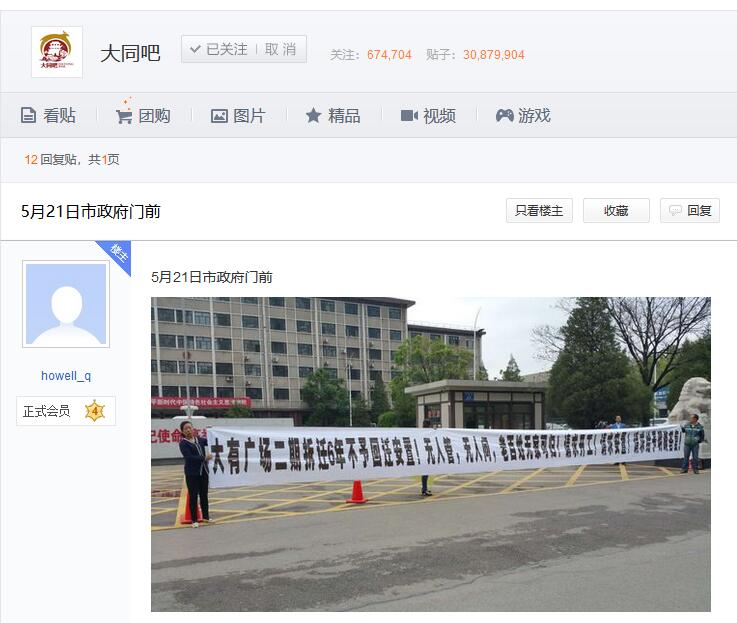Click the 看贴 document icon

point(28,115)
